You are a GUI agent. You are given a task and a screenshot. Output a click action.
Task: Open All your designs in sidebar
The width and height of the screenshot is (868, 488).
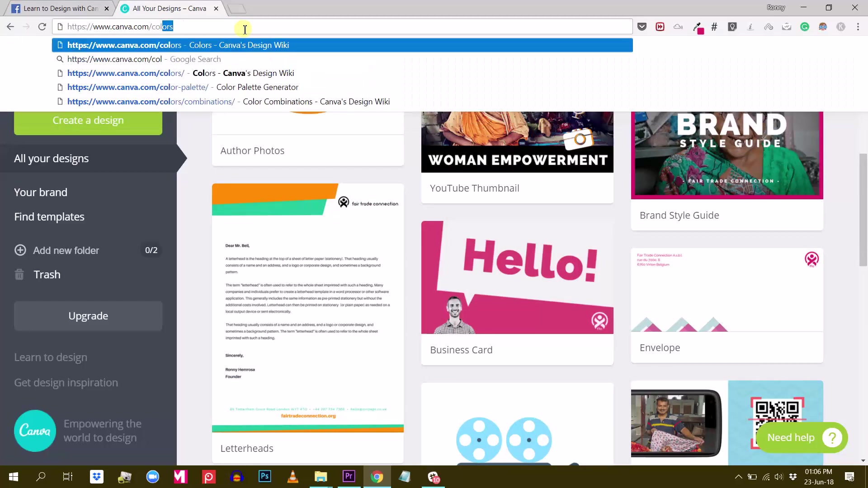pyautogui.click(x=88, y=158)
